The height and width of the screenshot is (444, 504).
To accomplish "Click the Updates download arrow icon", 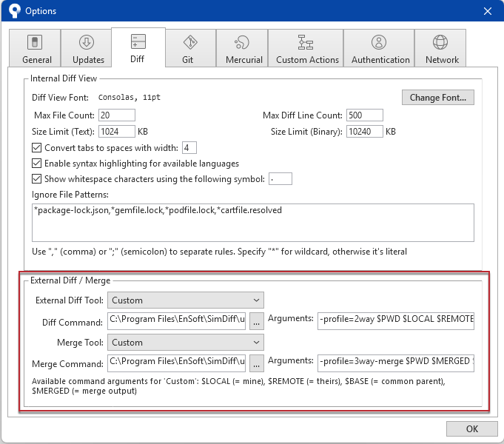I will 87,42.
